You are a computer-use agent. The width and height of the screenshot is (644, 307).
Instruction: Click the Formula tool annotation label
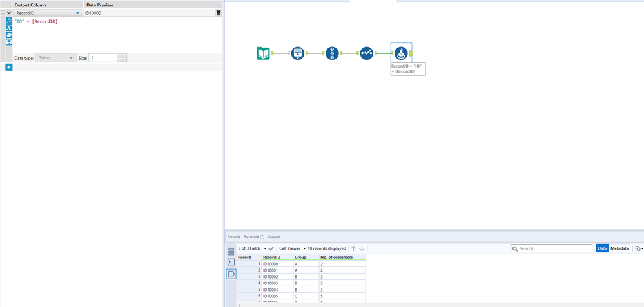click(x=408, y=69)
